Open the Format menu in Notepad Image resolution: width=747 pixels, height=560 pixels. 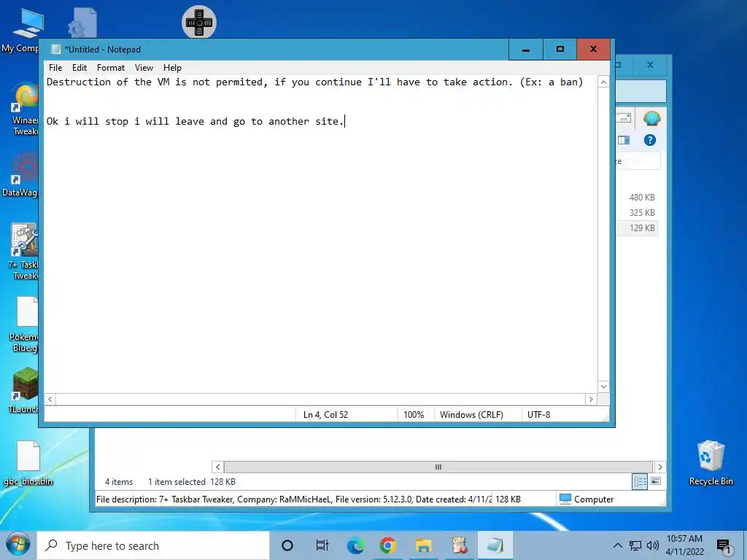tap(111, 68)
